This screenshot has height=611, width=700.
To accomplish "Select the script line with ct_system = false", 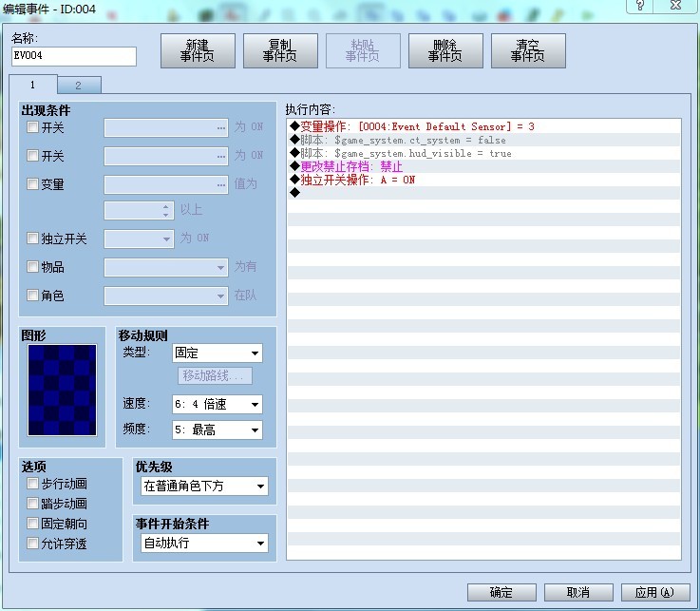I will (484, 141).
